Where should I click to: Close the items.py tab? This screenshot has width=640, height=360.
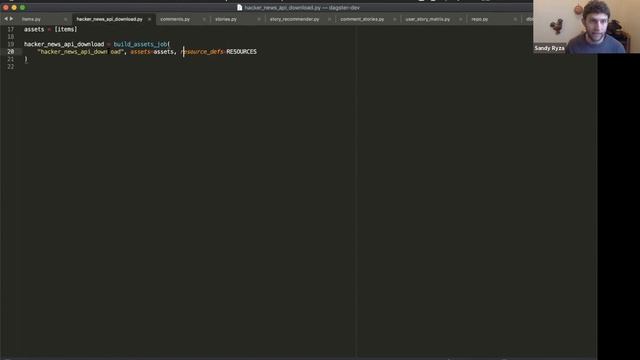click(x=65, y=19)
